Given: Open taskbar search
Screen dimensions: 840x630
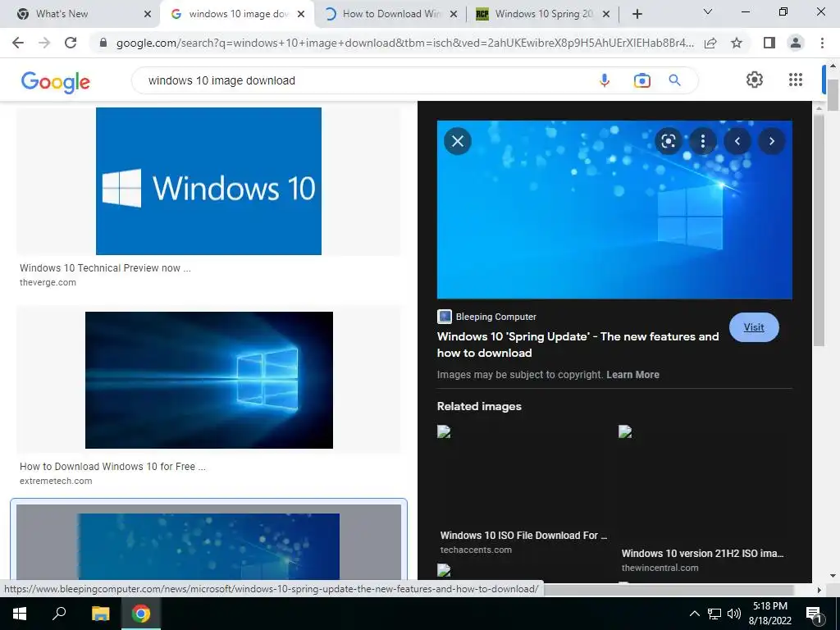Looking at the screenshot, I should [59, 614].
